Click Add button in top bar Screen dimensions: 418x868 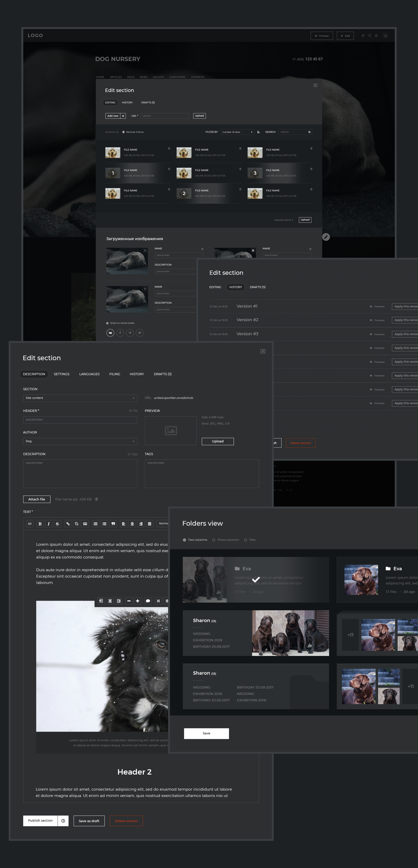click(x=345, y=36)
